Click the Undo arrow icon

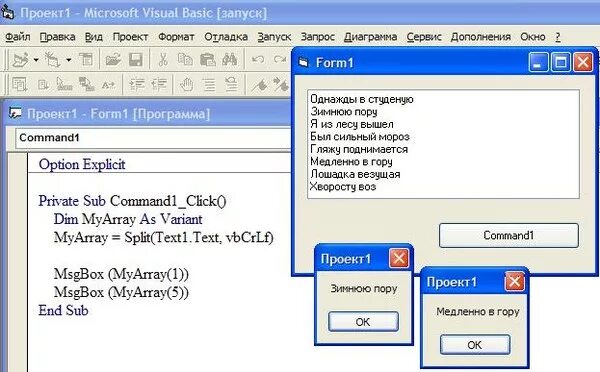tap(258, 60)
